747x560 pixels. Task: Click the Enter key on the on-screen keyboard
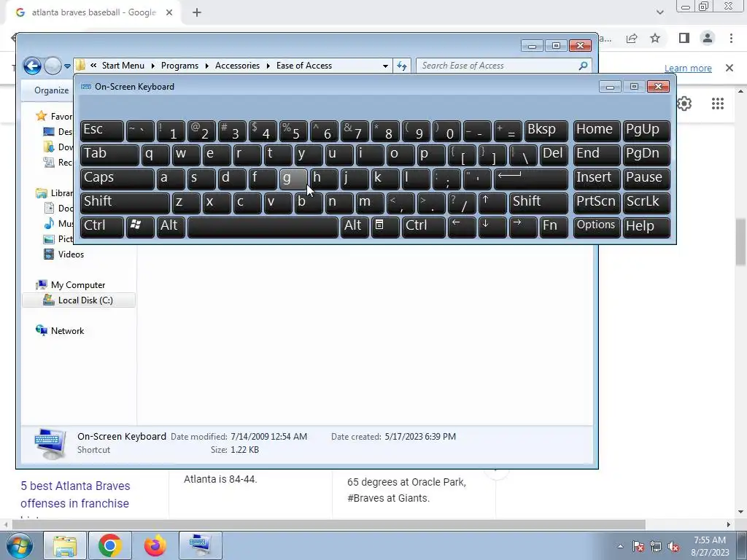[x=531, y=179]
